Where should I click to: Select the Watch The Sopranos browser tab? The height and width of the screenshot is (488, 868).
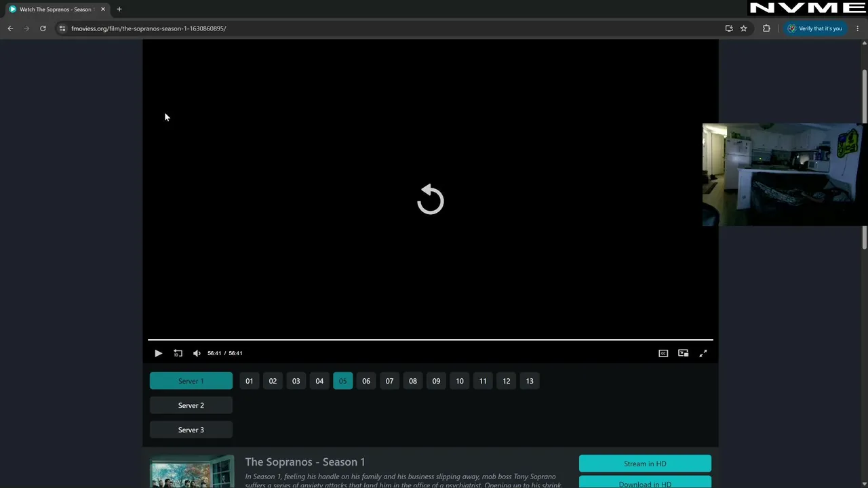(56, 9)
